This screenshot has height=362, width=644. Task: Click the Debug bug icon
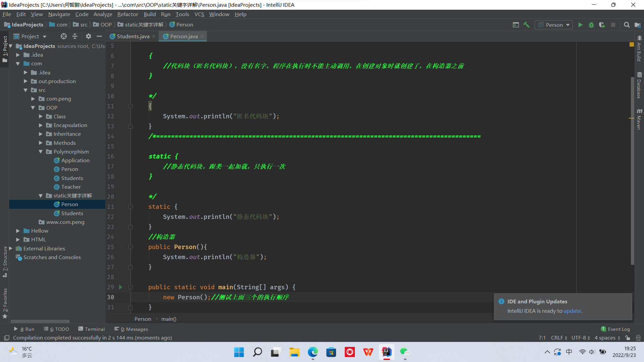click(591, 25)
